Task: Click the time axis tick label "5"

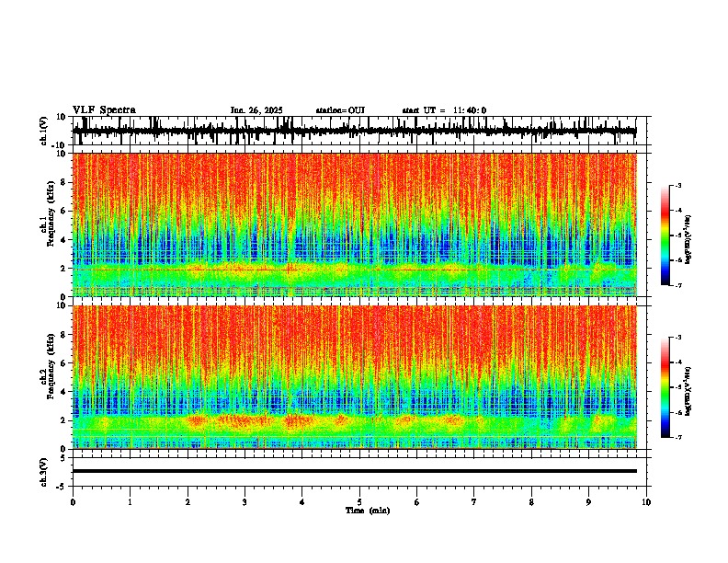Action: [x=359, y=502]
